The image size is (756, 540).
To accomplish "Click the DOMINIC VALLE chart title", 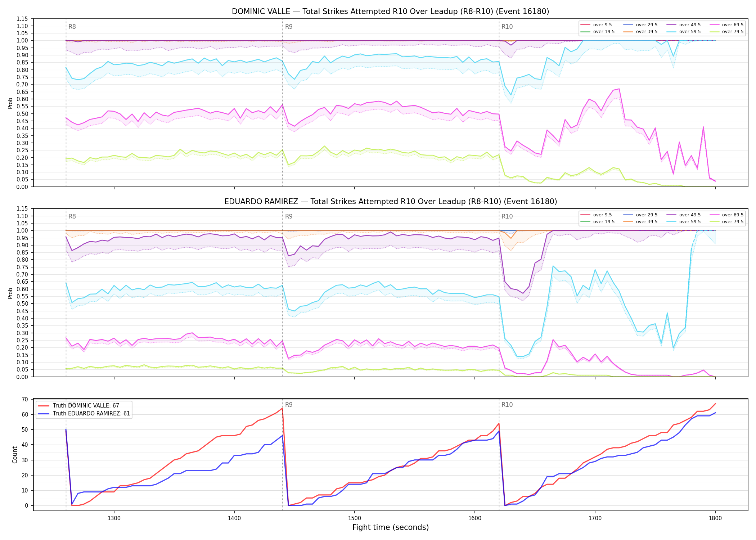I will (x=390, y=12).
